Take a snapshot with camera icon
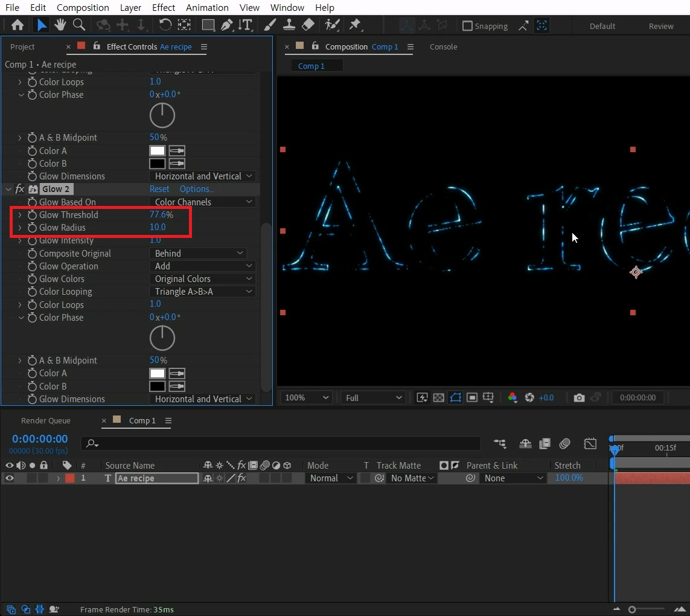 (579, 397)
